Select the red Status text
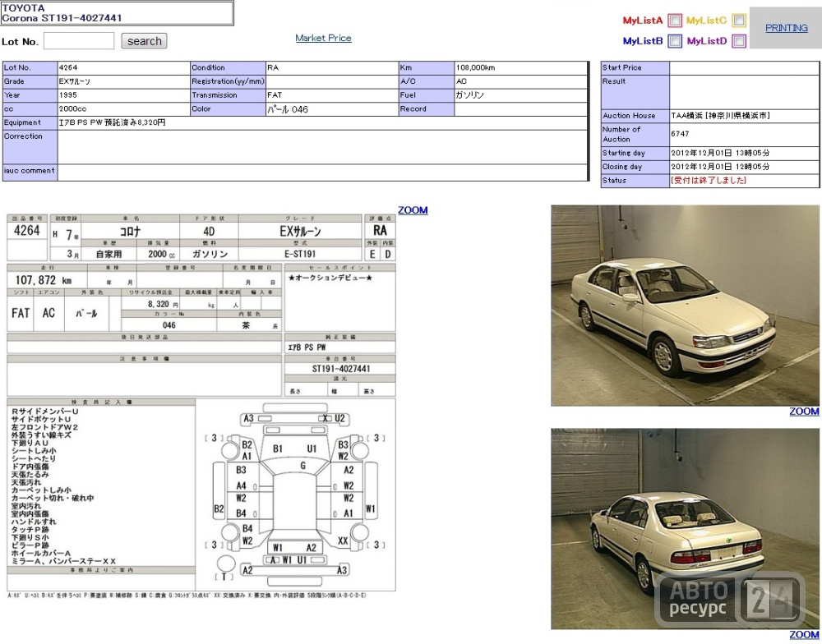Screen dimensions: 822x644 click(709, 180)
